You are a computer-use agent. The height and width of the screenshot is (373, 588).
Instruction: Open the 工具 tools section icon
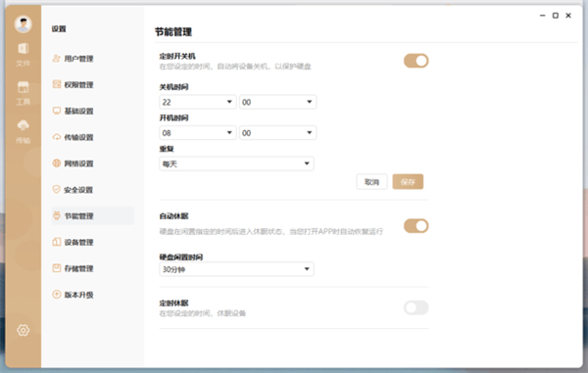tap(24, 87)
